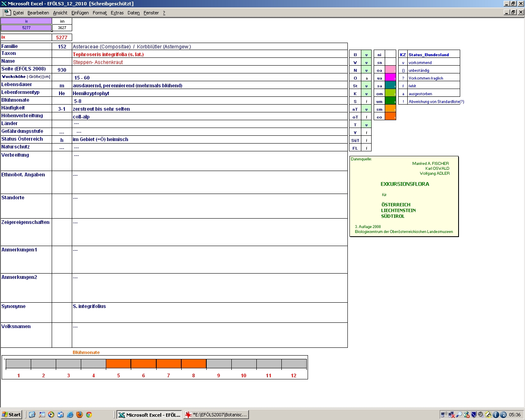Click the magnifier tray icon
The width and height of the screenshot is (525, 420).
459,415
